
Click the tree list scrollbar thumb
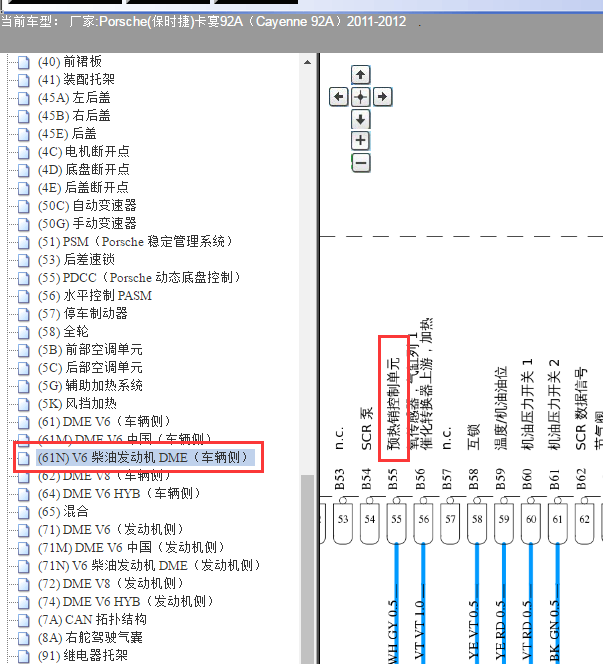[x=307, y=569]
